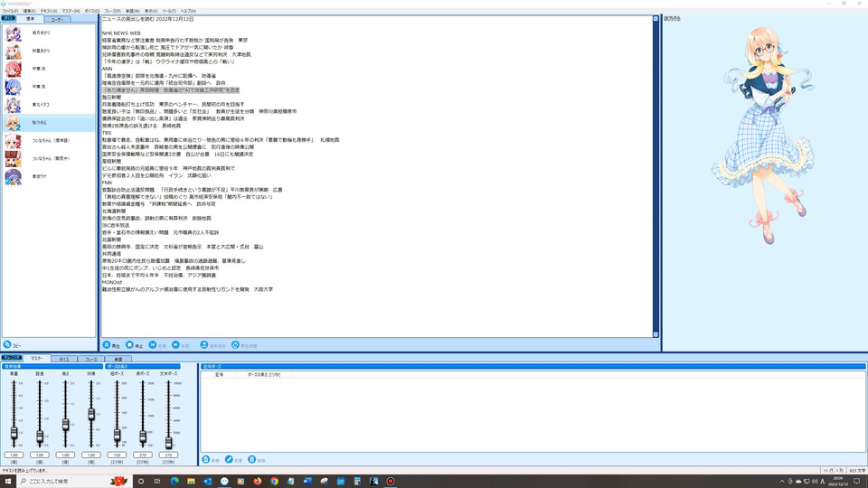Select ついなちゃん(関西弁) voice

49,159
